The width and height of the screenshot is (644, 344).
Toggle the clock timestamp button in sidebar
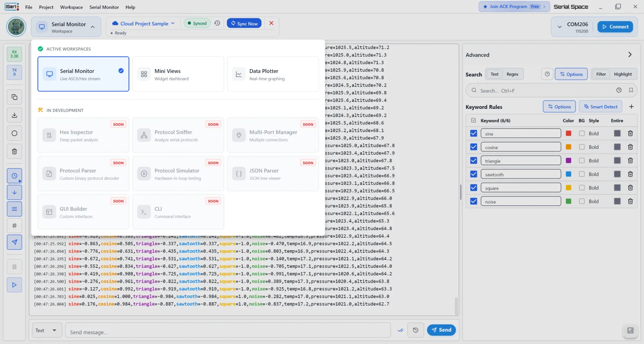14,176
